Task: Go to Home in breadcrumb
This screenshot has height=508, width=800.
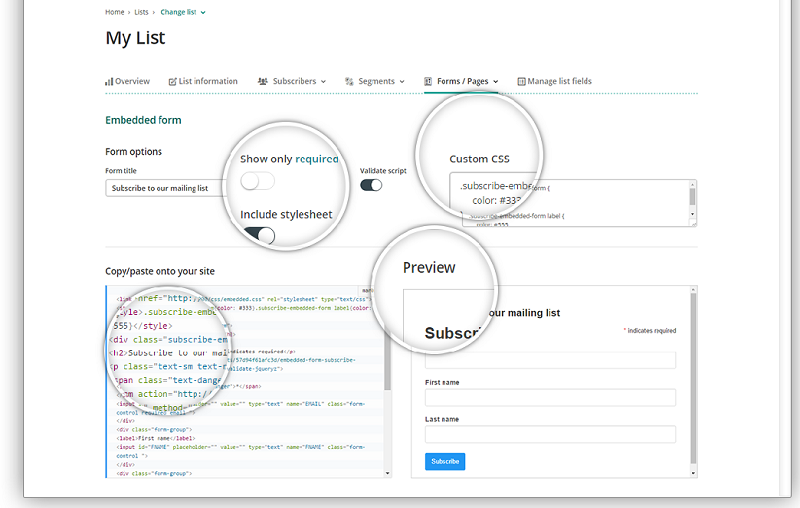Action: coord(115,13)
